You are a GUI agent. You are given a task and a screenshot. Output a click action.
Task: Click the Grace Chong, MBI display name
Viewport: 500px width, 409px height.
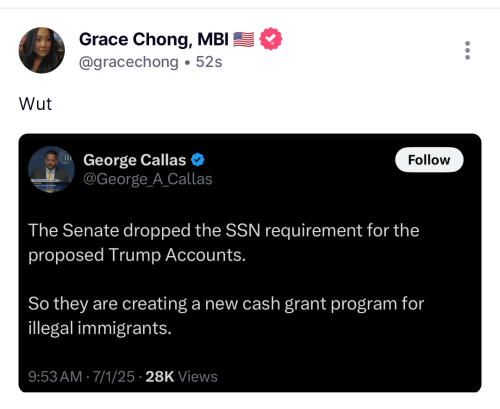(x=154, y=39)
